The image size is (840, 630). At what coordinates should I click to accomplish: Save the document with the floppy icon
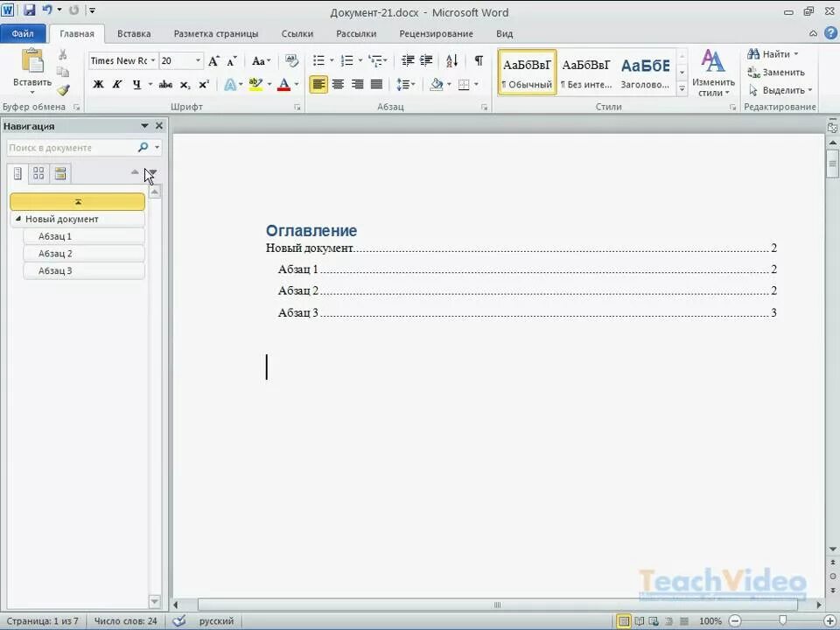click(30, 10)
